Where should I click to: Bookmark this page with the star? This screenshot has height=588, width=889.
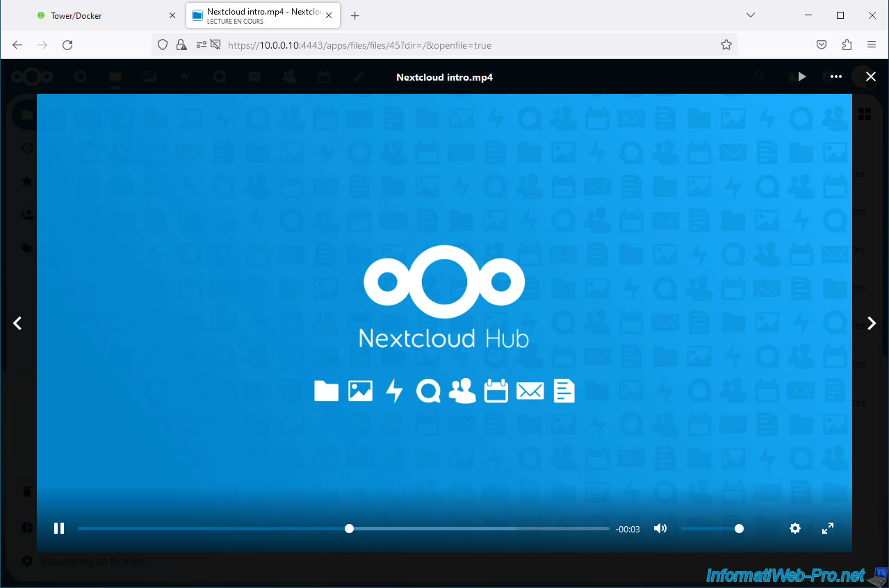click(726, 44)
